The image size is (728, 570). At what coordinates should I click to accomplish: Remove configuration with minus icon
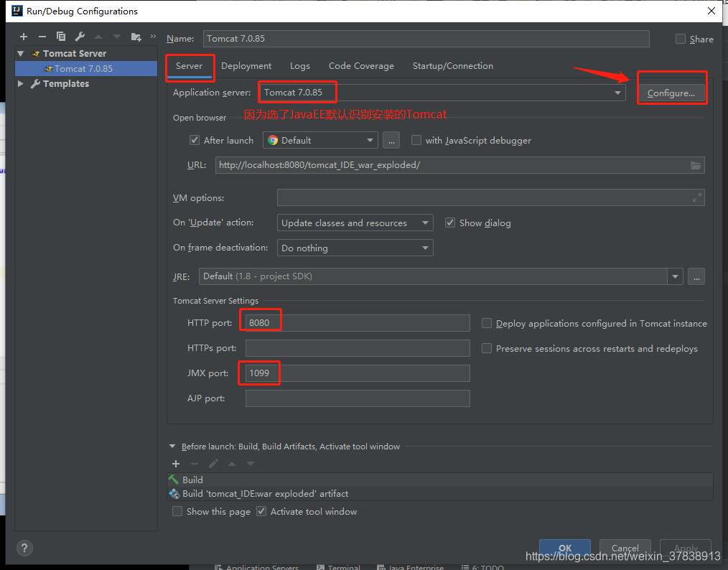click(x=42, y=37)
